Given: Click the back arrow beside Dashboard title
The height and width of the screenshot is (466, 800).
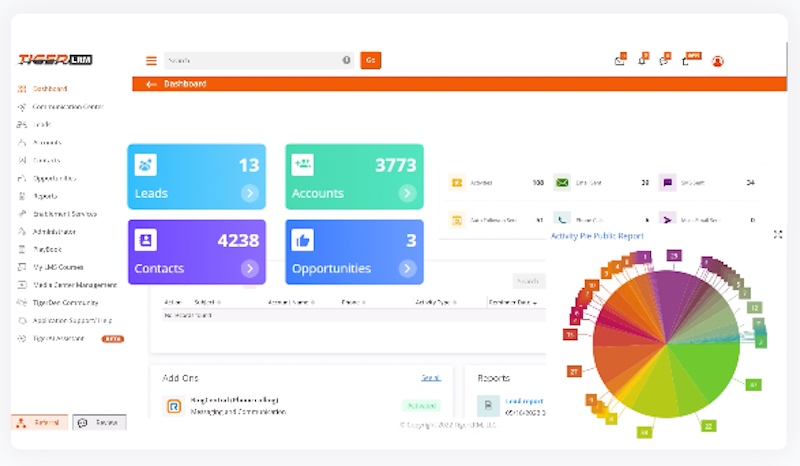Looking at the screenshot, I should pos(151,84).
